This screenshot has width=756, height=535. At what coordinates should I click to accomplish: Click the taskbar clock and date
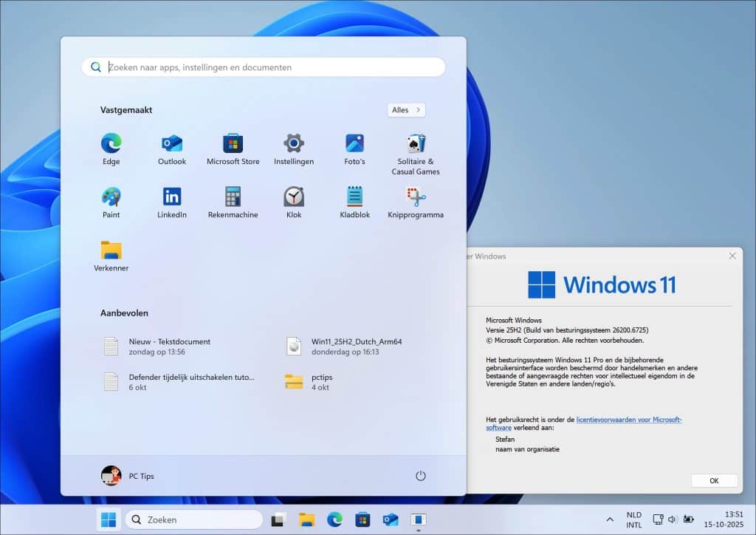point(713,519)
